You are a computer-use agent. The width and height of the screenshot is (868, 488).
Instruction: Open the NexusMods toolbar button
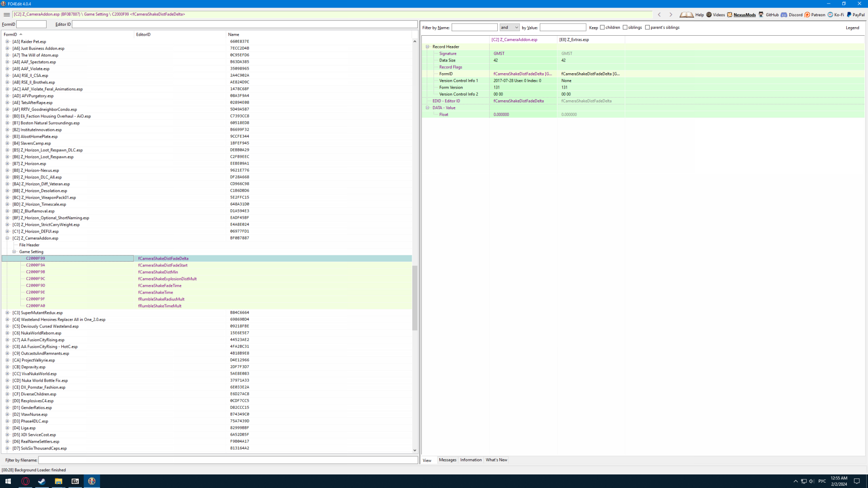(x=741, y=14)
